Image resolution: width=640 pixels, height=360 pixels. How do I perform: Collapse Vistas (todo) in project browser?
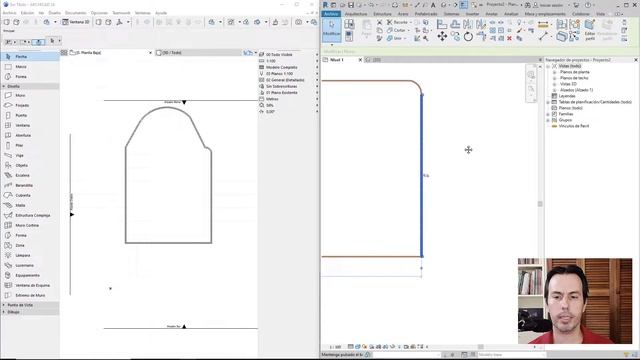548,66
